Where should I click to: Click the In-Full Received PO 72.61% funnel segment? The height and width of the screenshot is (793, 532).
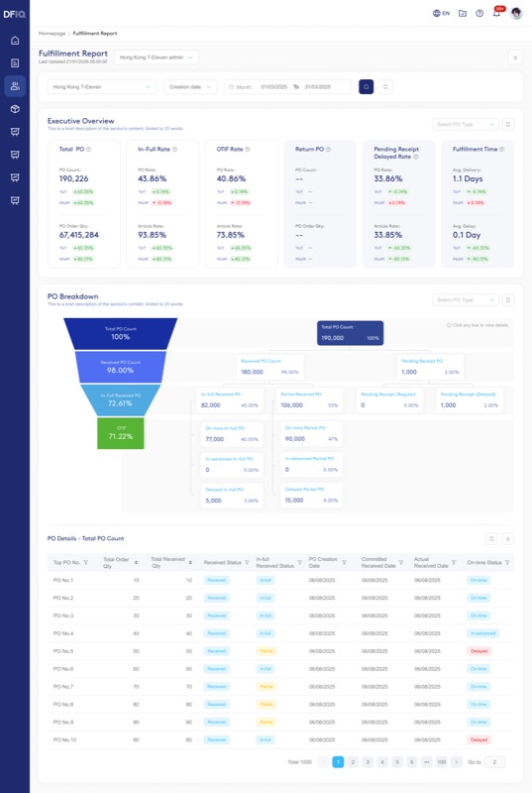(120, 400)
